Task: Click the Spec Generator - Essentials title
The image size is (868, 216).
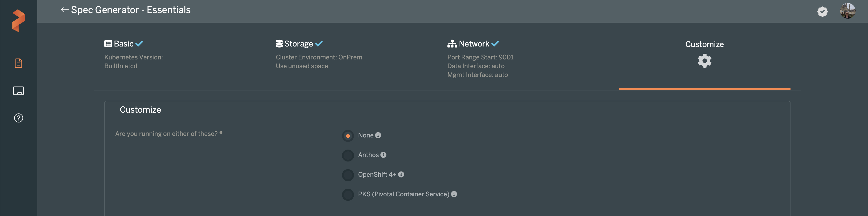Action: click(x=131, y=10)
